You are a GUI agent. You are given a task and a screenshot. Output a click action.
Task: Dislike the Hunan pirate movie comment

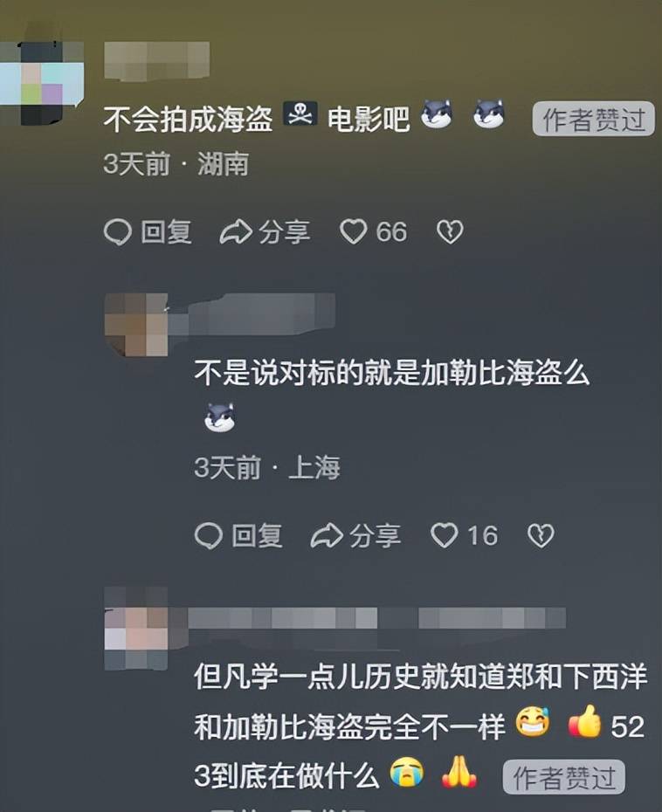click(x=450, y=232)
